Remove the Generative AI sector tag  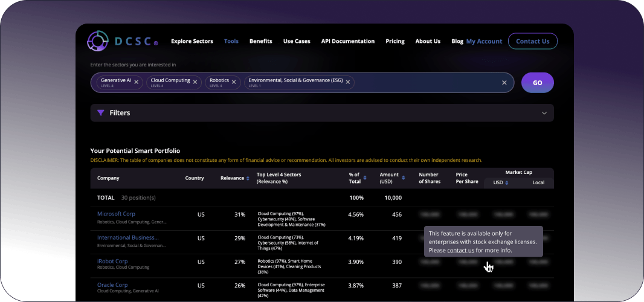[x=136, y=83]
